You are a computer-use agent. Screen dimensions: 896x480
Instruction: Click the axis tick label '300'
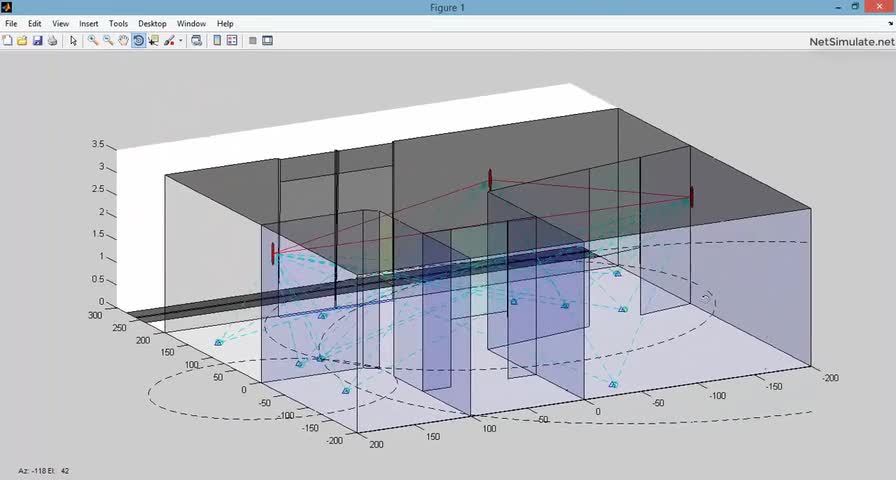(95, 315)
